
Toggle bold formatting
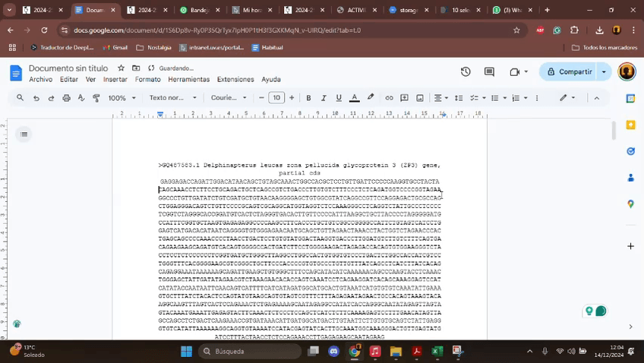pos(308,98)
